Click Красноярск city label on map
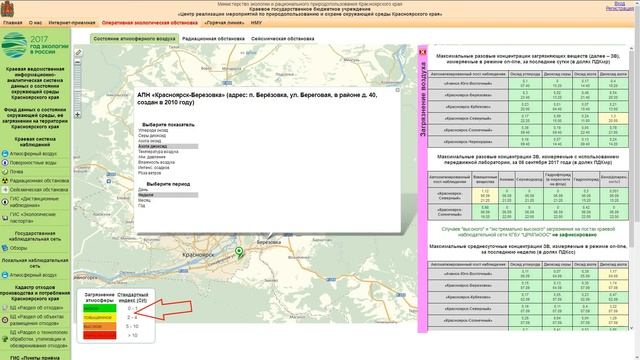 pos(198,255)
